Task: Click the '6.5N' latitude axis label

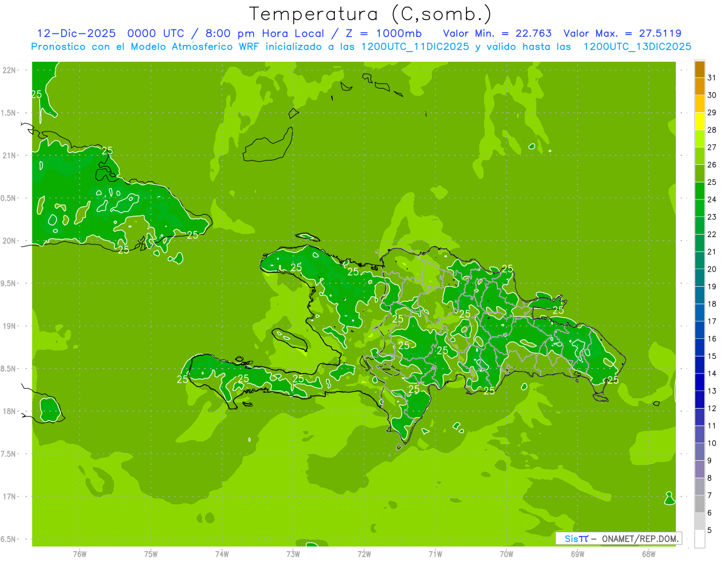Action: pos(8,539)
